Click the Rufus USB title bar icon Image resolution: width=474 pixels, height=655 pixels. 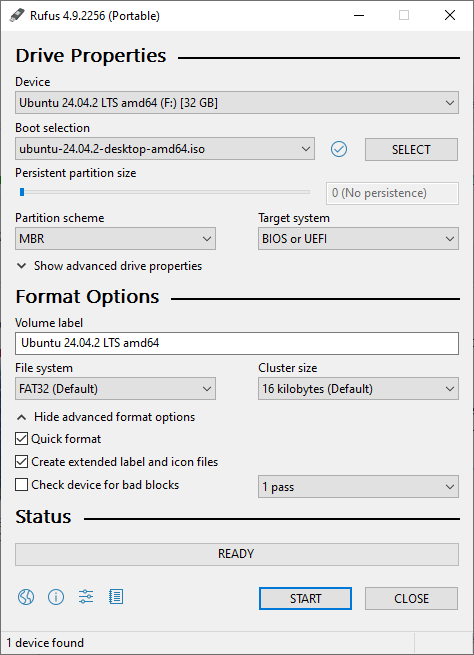17,15
